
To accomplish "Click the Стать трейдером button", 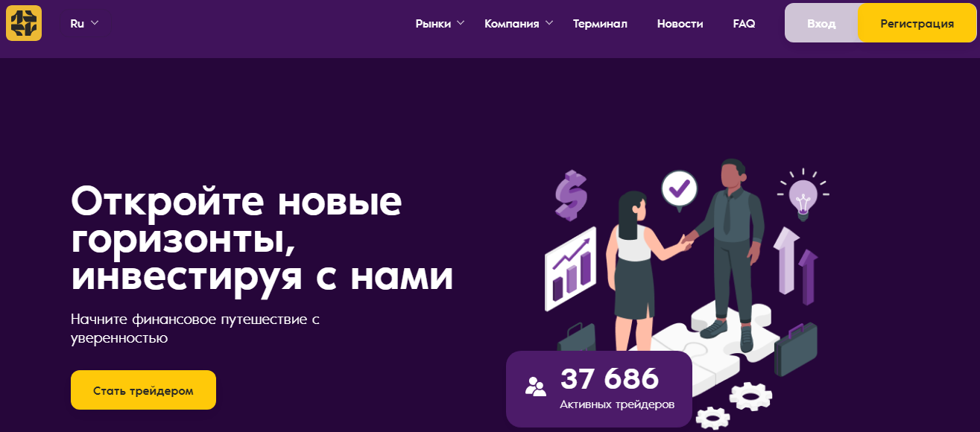I will [x=143, y=390].
